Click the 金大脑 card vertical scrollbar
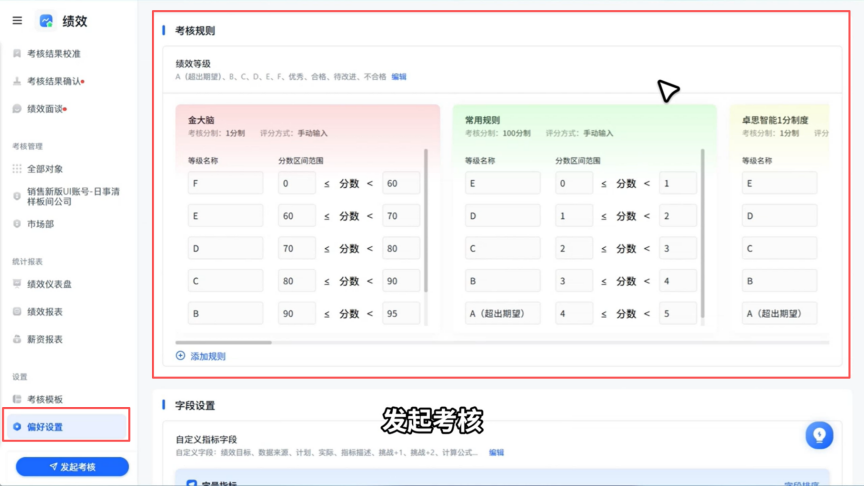Screen dimensions: 864x486 coord(426,220)
